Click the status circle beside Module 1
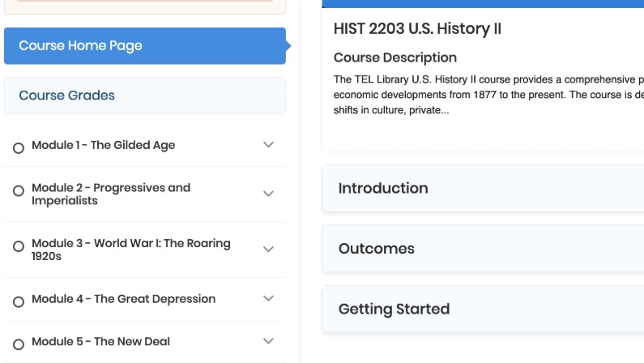Viewport: 644px width, 363px height. 18,147
